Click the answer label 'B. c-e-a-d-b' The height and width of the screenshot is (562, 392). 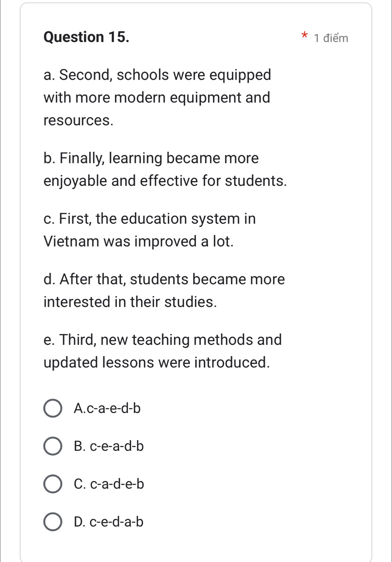109,446
